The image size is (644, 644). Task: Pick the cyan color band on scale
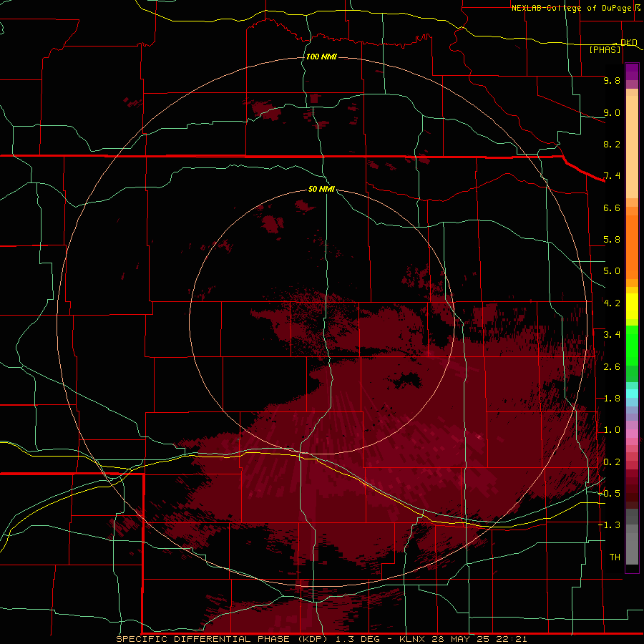click(x=632, y=394)
